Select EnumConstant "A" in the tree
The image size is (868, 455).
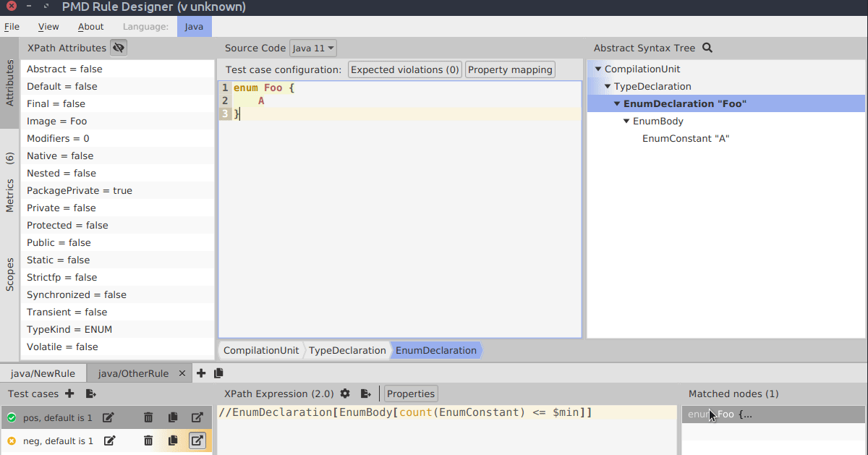[x=685, y=139]
